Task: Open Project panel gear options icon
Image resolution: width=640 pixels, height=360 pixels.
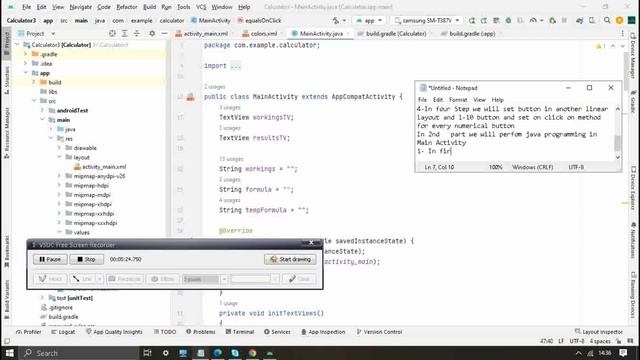Action: click(152, 33)
